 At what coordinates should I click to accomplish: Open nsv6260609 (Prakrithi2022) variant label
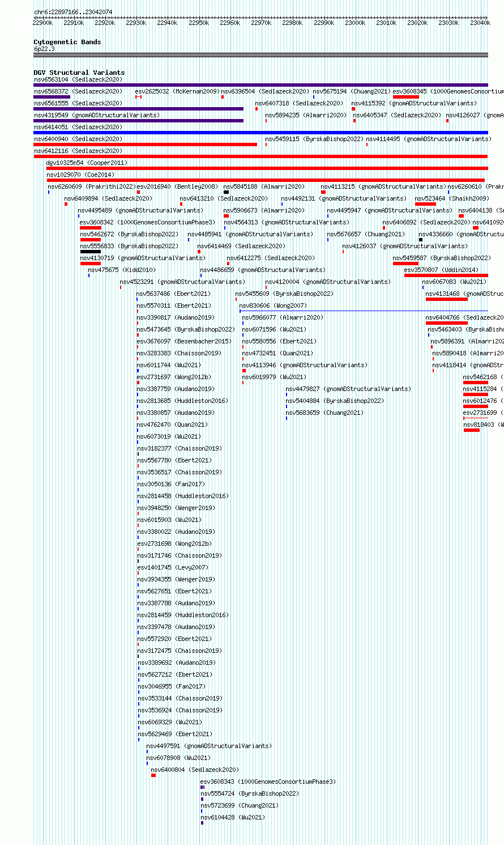[92, 186]
